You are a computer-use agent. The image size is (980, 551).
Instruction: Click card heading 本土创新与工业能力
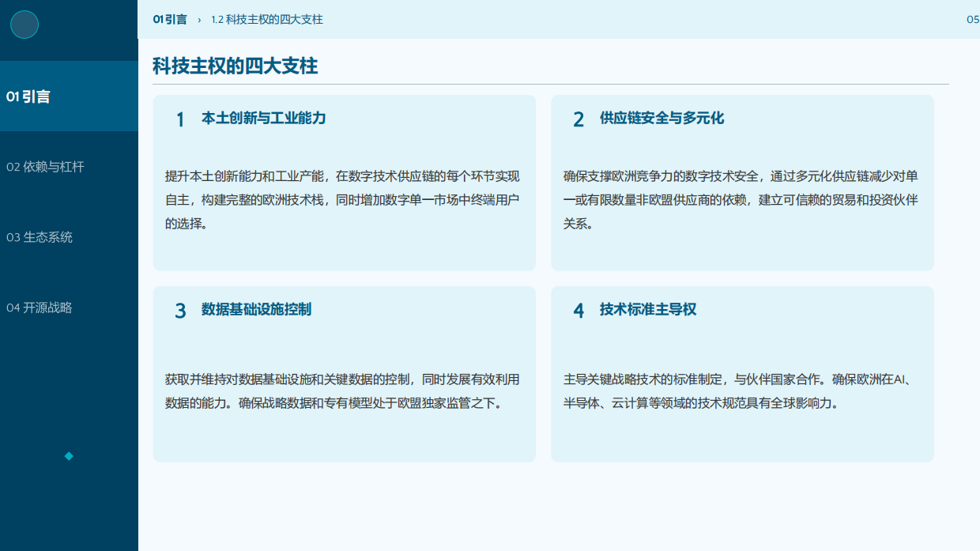[264, 118]
